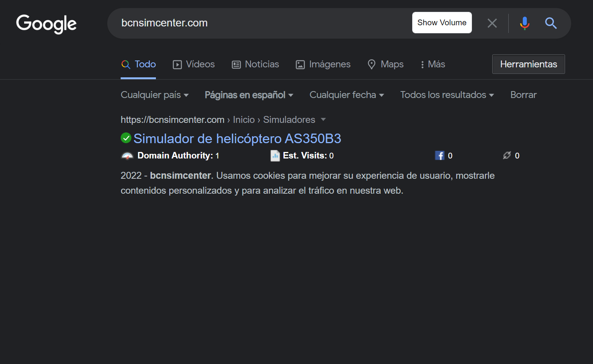Open the Maps tab

[x=385, y=64]
